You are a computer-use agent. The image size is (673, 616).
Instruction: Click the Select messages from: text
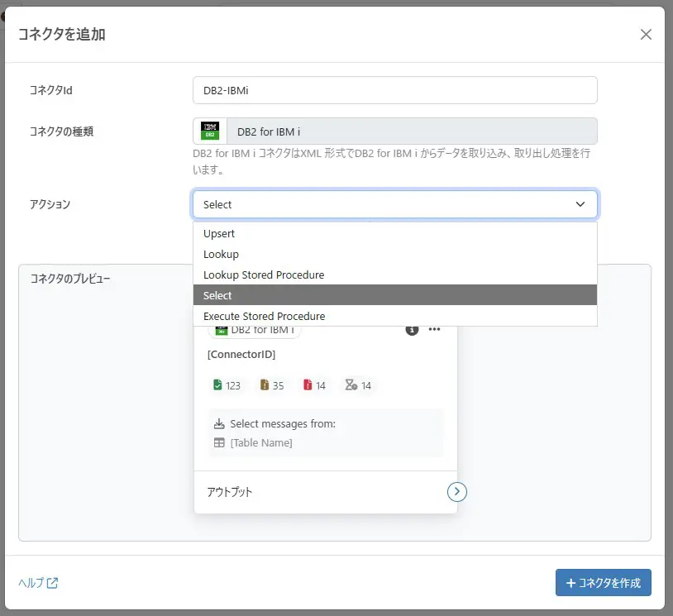[x=283, y=423]
